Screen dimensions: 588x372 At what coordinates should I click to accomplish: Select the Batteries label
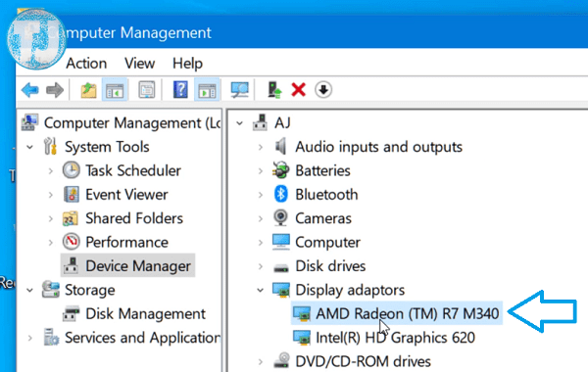322,171
